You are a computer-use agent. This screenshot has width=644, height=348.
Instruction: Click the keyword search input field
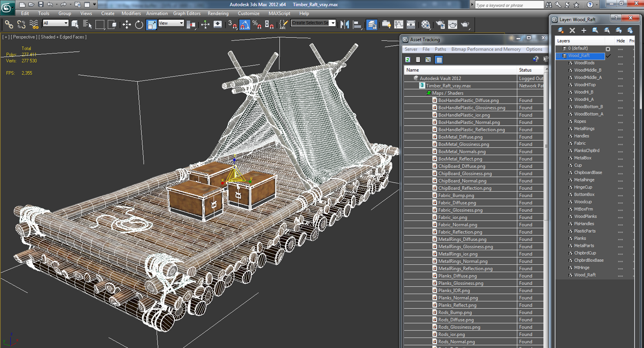pos(509,5)
